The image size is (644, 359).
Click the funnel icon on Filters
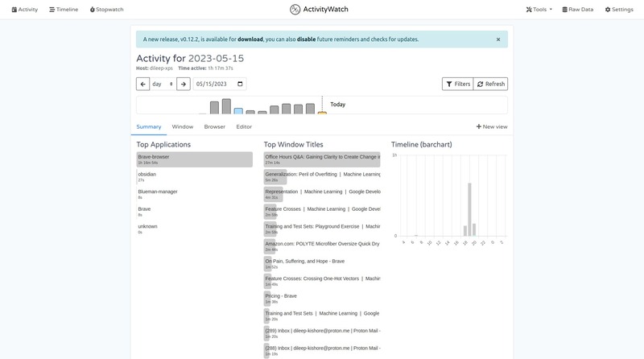coord(449,84)
